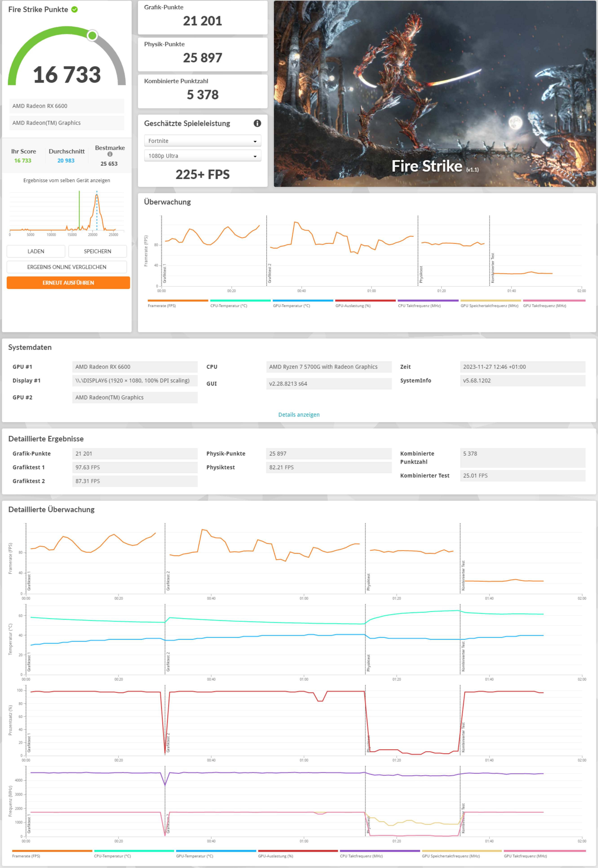Click the green validation checkmark icon

(75, 9)
